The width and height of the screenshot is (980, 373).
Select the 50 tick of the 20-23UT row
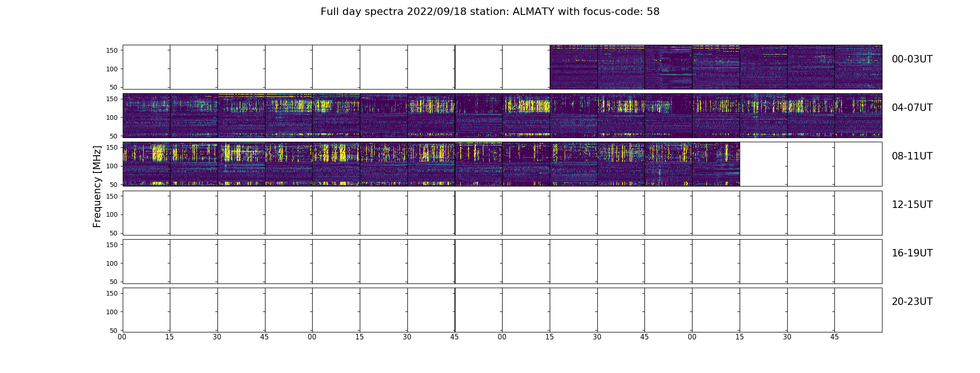tap(114, 330)
